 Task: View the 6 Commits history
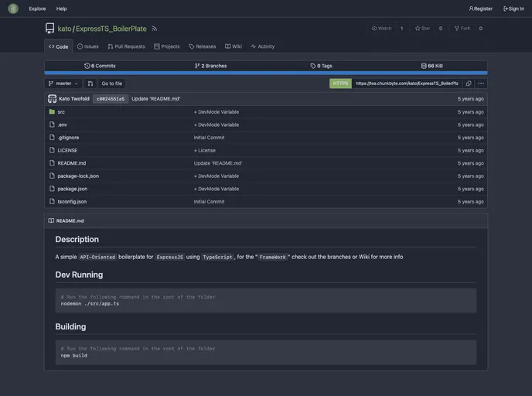pos(100,66)
